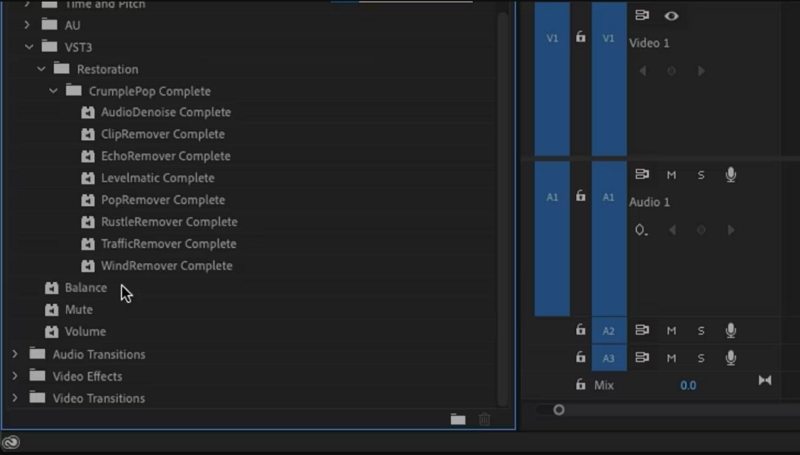Viewport: 800px width, 455px height.
Task: Toggle track lock for Video 1
Action: (x=581, y=37)
